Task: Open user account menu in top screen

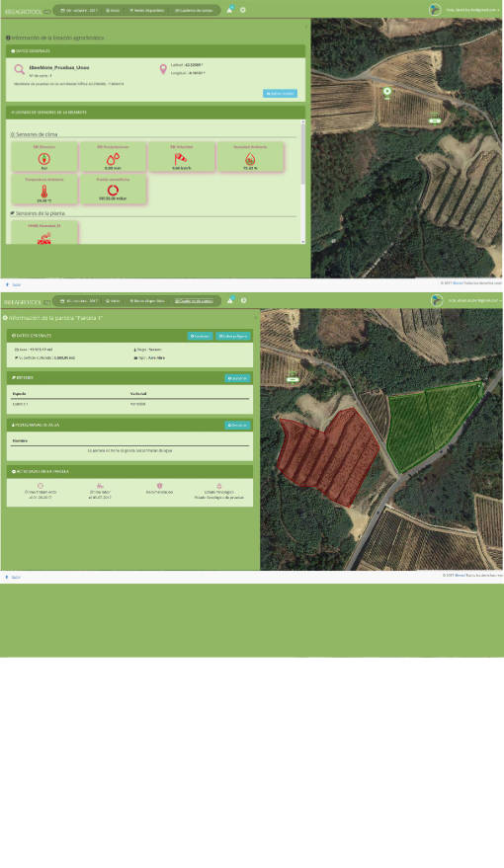Action: [472, 10]
